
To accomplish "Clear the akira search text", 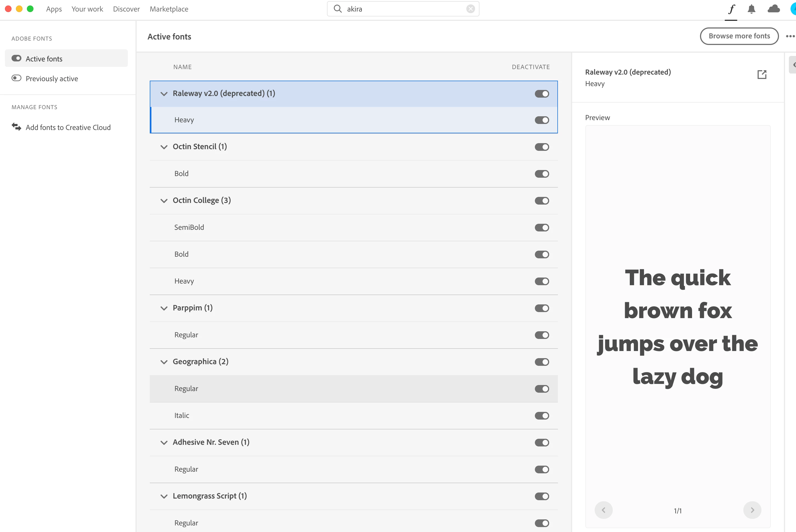I will click(x=470, y=9).
